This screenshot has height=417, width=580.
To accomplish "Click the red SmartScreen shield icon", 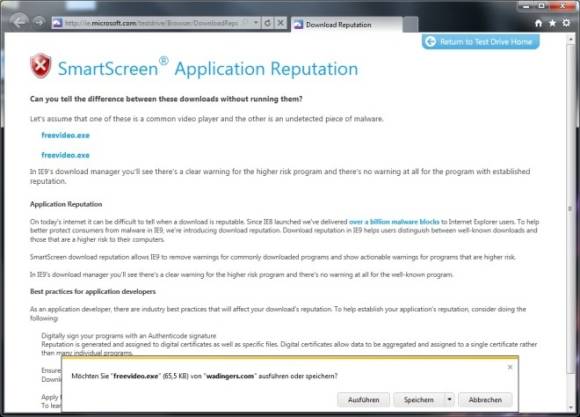I will pos(41,65).
